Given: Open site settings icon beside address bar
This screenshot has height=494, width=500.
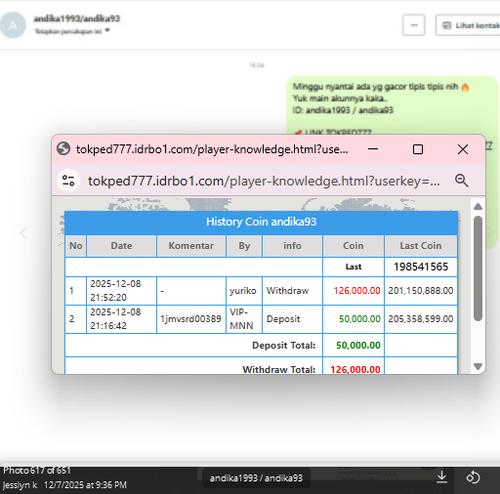Looking at the screenshot, I should click(x=68, y=181).
